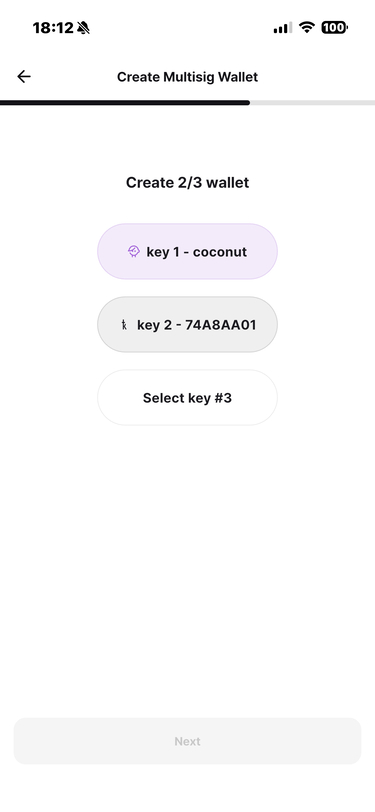Screen dimensions: 375x812
Task: Click the Create Multisig Wallet title
Action: tap(188, 77)
